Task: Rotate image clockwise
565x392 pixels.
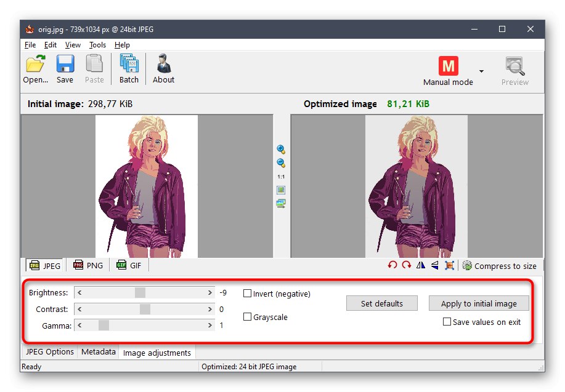Action: pyautogui.click(x=407, y=265)
